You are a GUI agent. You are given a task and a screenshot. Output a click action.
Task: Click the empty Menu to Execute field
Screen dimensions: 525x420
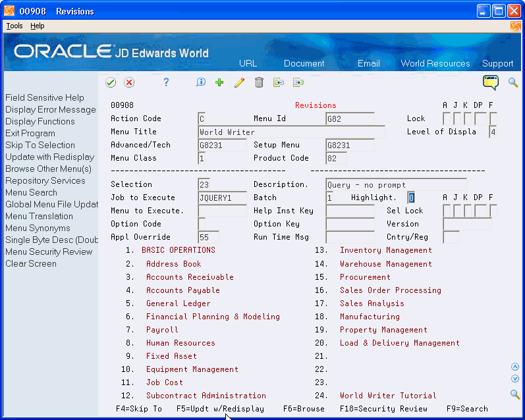223,211
